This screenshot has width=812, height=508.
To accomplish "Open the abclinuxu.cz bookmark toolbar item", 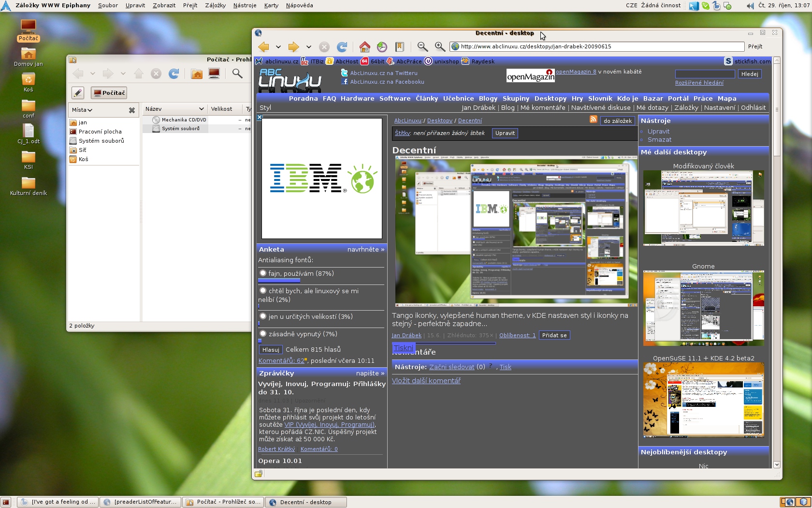I will point(277,61).
